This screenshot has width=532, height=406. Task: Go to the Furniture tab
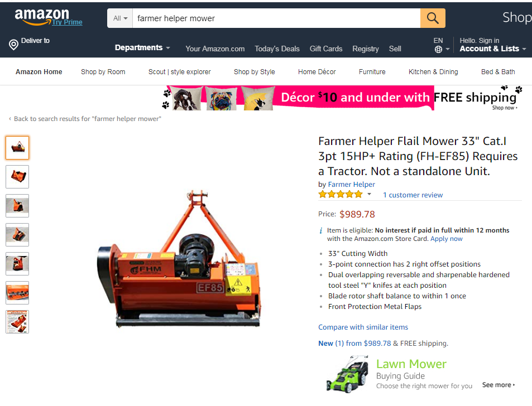(x=372, y=72)
